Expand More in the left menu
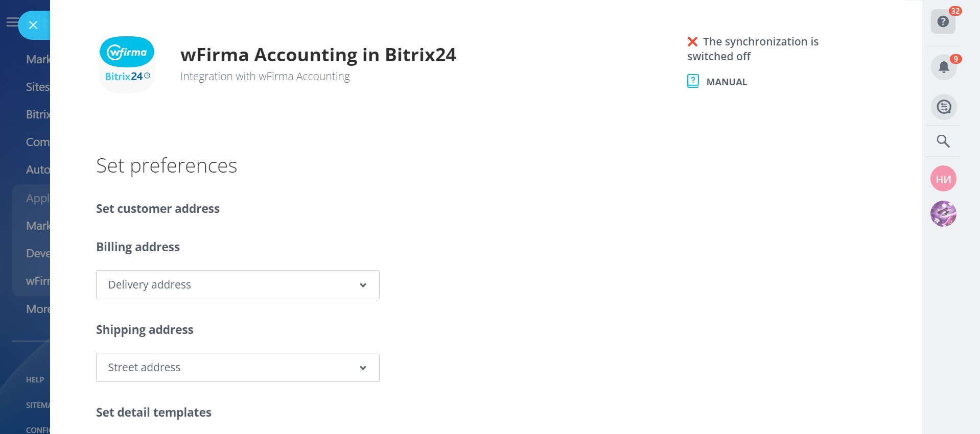 pos(38,309)
